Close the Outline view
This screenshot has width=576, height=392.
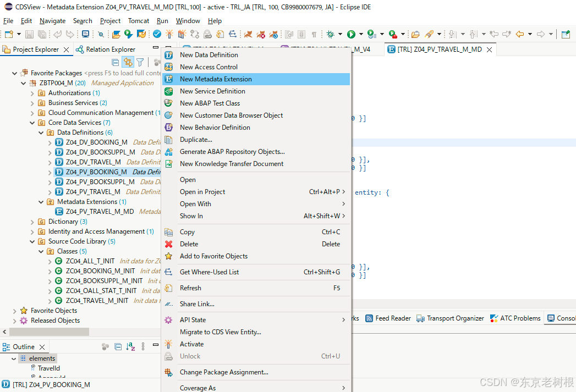[x=42, y=347]
